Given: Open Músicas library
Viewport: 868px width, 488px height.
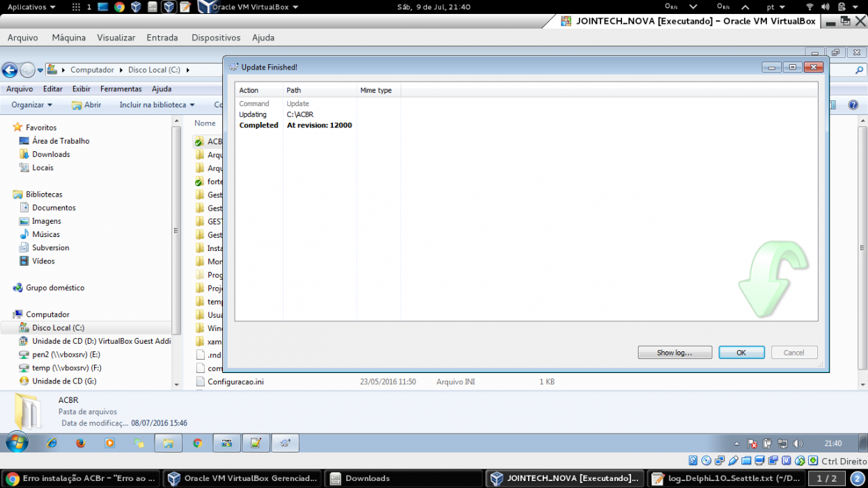Looking at the screenshot, I should click(46, 234).
